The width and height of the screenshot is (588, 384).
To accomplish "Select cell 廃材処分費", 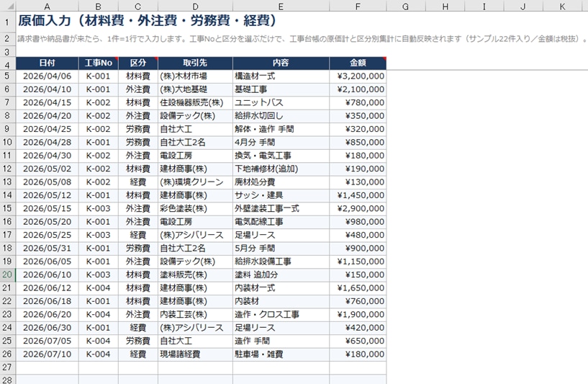I will click(281, 182).
